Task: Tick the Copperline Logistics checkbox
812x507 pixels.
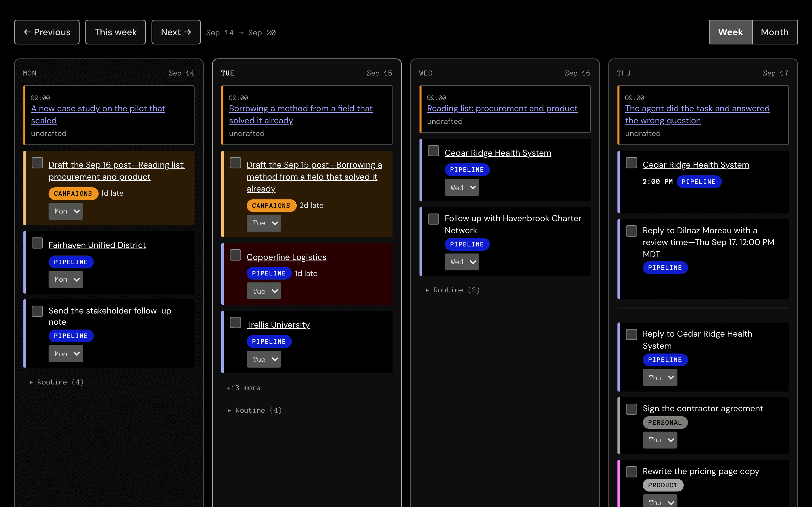Action: tap(235, 255)
